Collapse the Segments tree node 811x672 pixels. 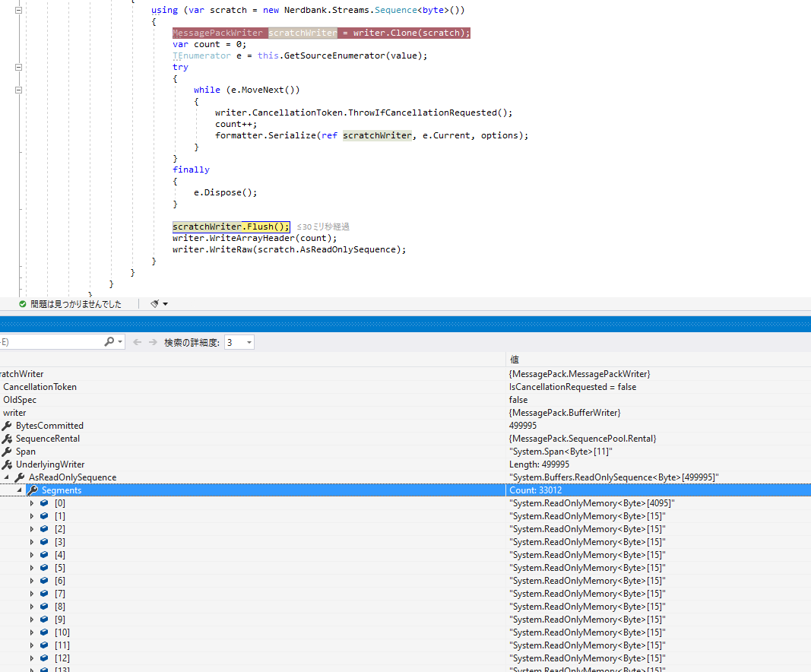[21, 490]
